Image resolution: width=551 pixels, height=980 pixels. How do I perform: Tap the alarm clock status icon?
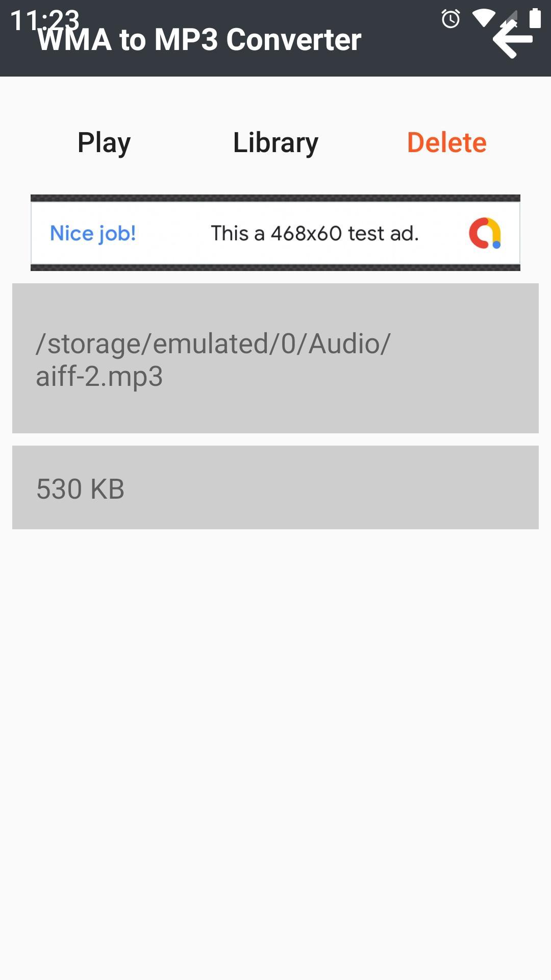(x=450, y=19)
